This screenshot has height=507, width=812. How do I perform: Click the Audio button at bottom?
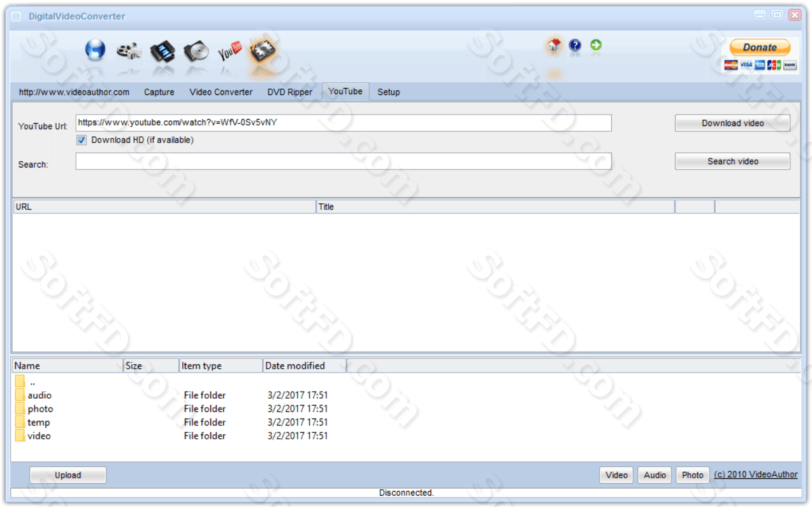[x=655, y=475]
